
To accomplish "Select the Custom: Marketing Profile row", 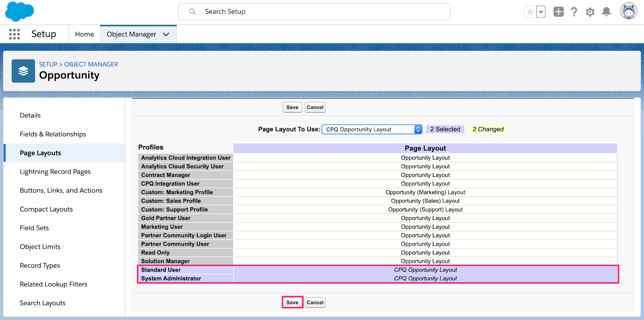I will click(186, 193).
